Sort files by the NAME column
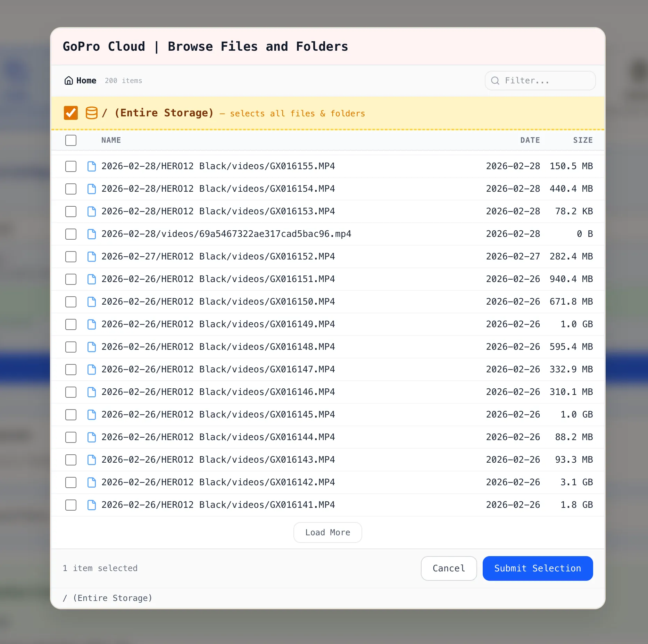648x644 pixels. (x=111, y=140)
